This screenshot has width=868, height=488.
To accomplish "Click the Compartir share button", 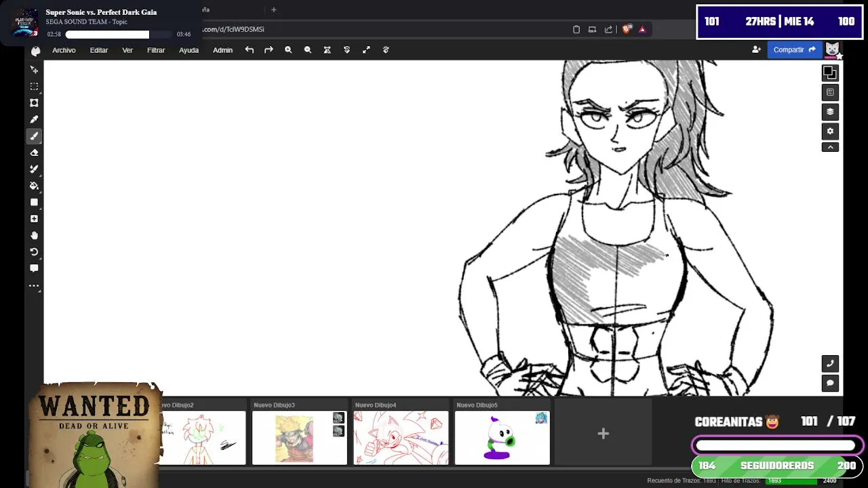I will tap(794, 49).
